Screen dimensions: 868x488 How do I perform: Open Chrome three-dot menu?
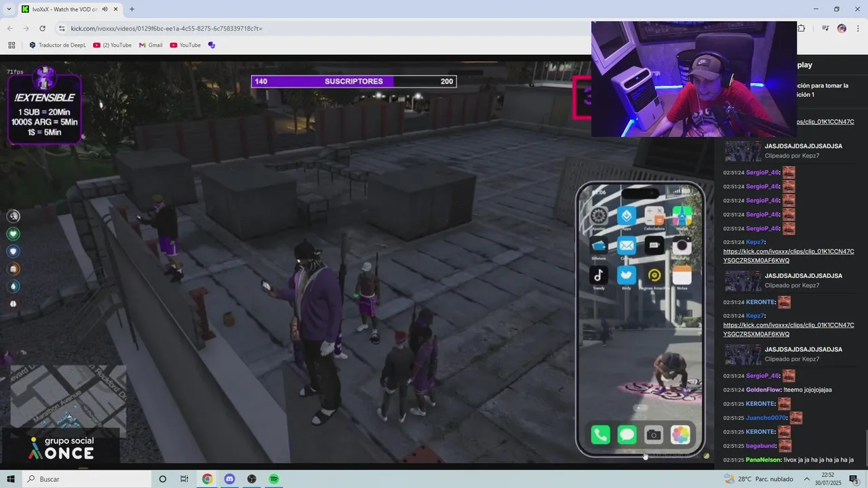[857, 28]
